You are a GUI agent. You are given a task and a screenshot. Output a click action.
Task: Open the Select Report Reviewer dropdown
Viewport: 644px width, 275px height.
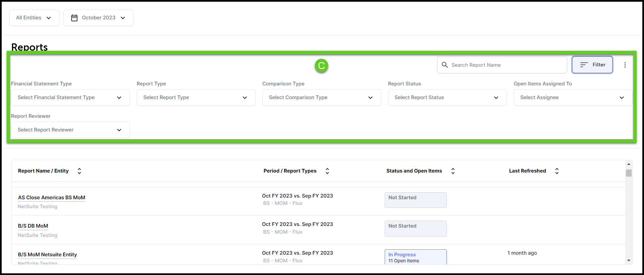[70, 130]
